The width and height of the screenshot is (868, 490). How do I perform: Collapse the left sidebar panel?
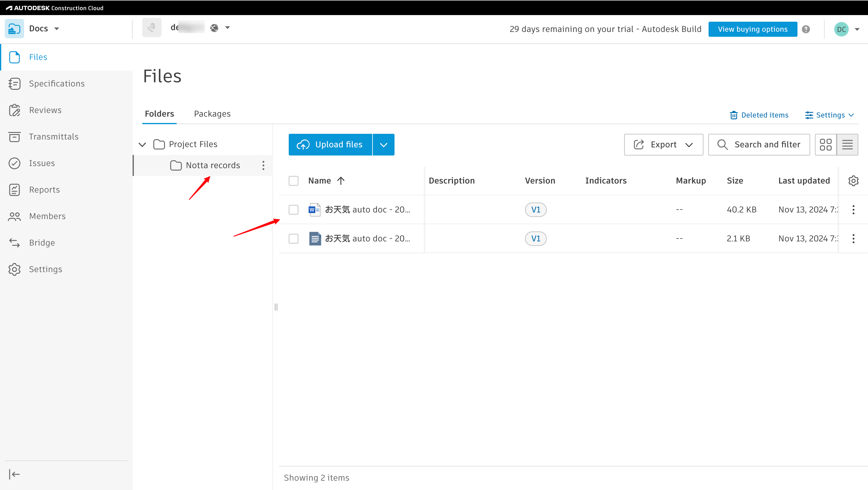tap(14, 474)
